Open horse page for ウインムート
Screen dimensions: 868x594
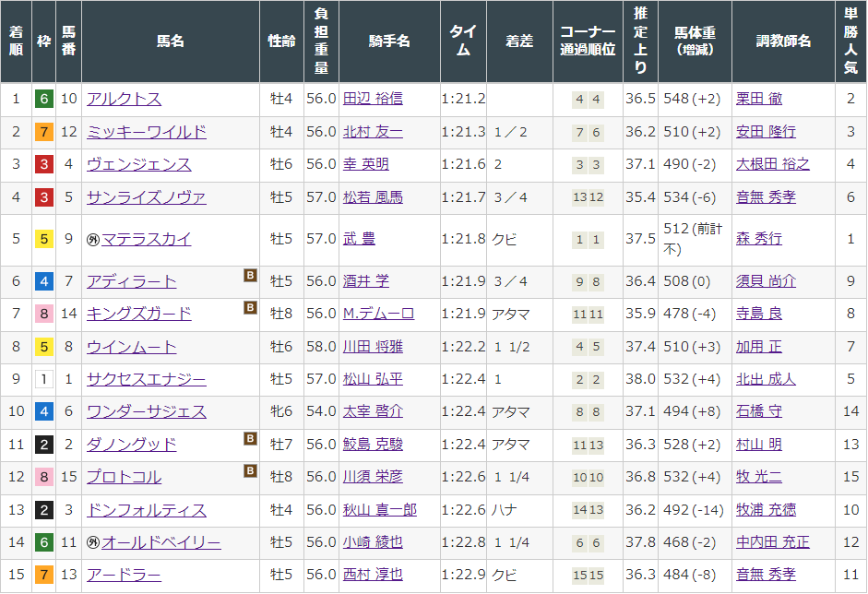[x=132, y=347]
